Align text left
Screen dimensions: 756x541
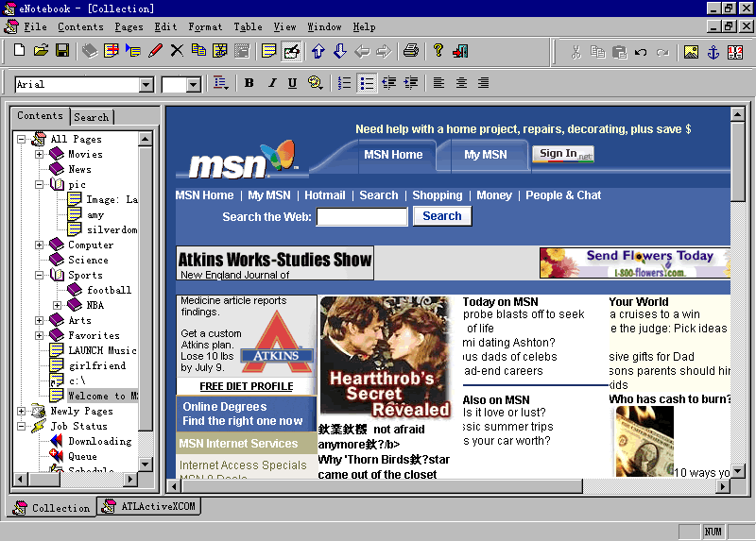click(x=438, y=83)
